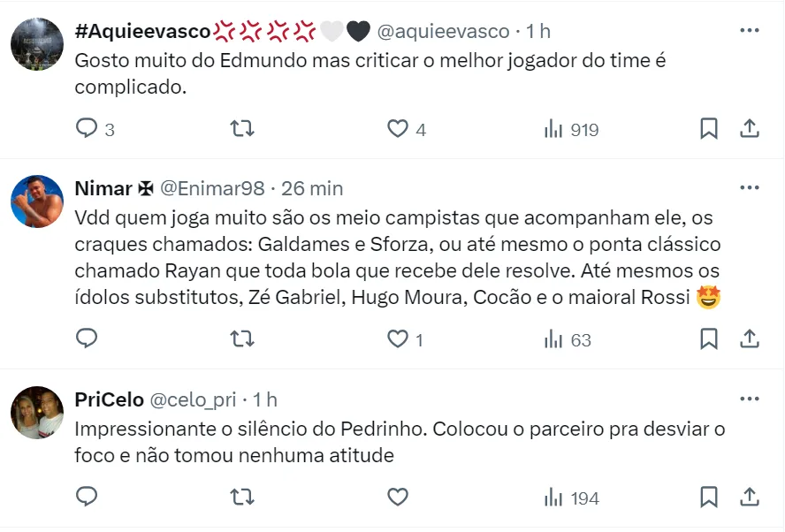This screenshot has height=532, width=785.
Task: Reply to PriCelo's tweet about Pedrinho
Action: (x=87, y=497)
